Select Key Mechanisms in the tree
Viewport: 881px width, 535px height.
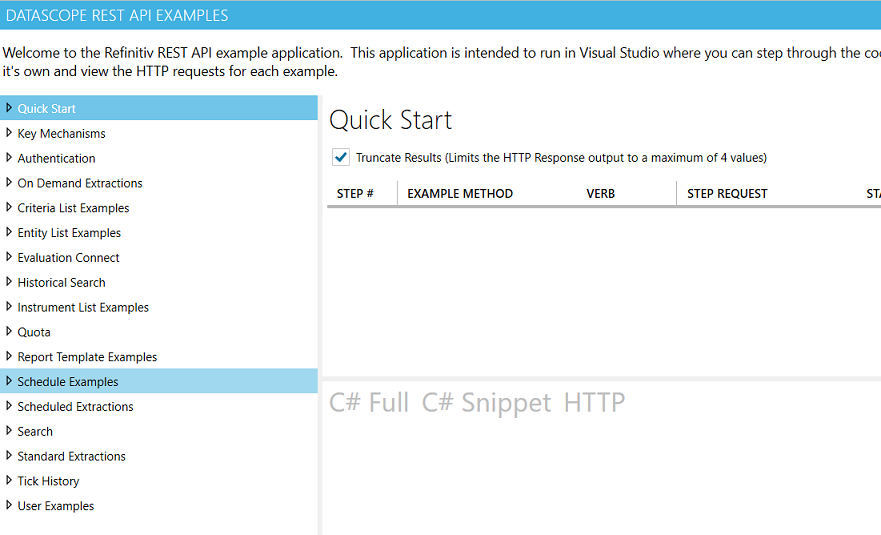click(x=61, y=134)
